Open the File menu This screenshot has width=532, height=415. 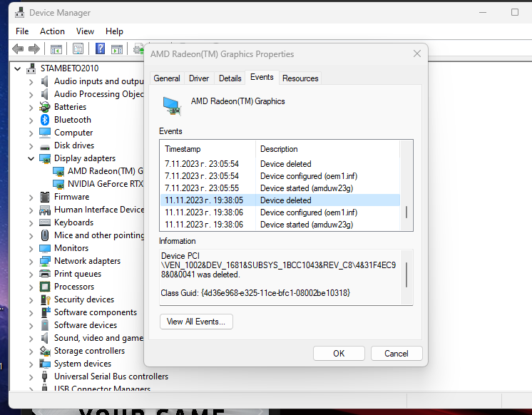pyautogui.click(x=22, y=31)
